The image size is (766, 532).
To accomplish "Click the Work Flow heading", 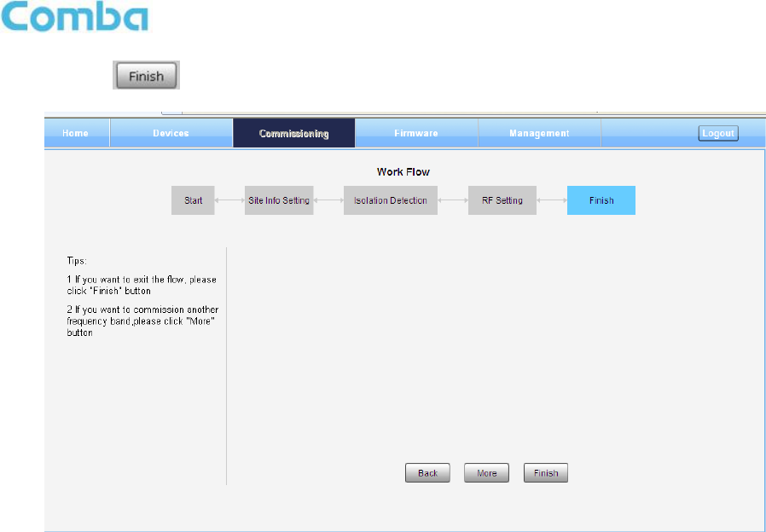I will point(403,172).
